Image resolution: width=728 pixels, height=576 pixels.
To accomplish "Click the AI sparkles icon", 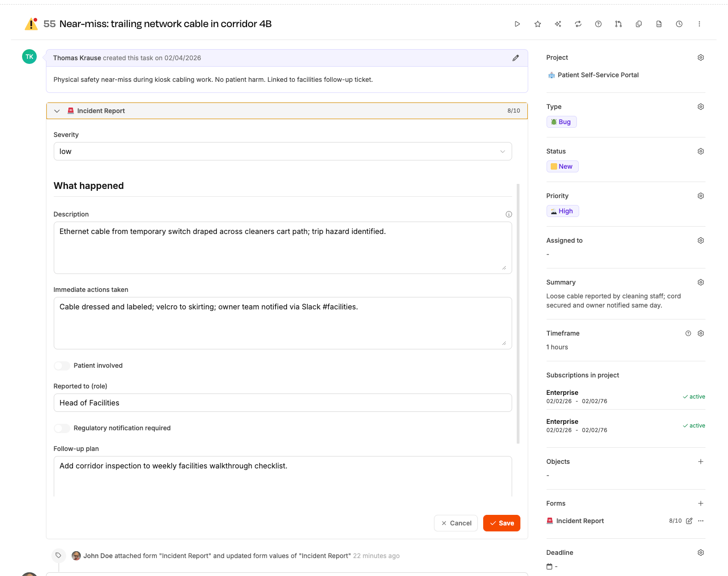I will pyautogui.click(x=558, y=24).
